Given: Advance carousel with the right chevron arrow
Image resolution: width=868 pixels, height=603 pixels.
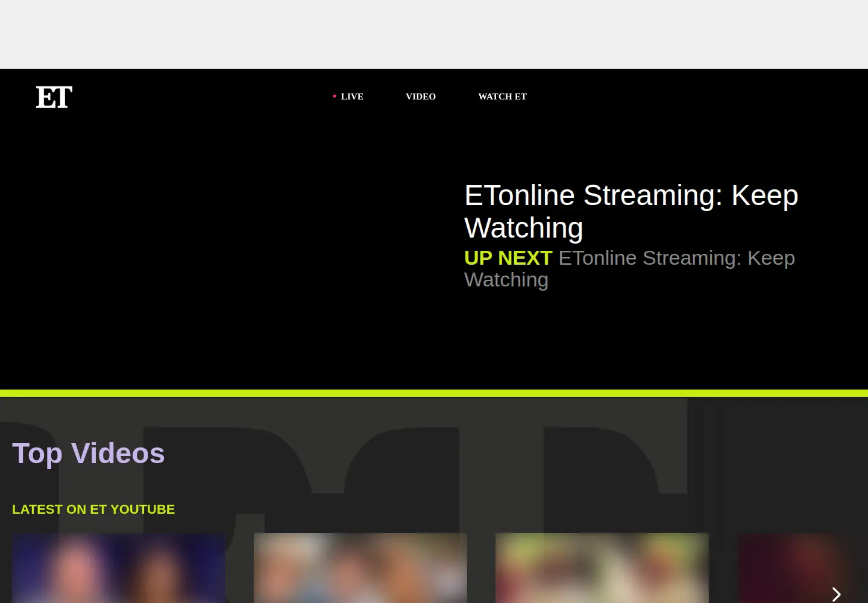Looking at the screenshot, I should (x=836, y=595).
